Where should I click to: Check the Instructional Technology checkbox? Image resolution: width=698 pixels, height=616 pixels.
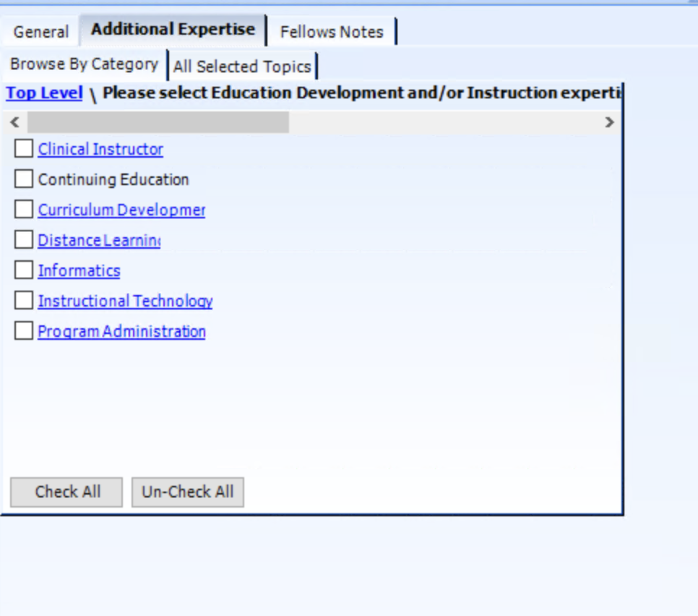(22, 300)
